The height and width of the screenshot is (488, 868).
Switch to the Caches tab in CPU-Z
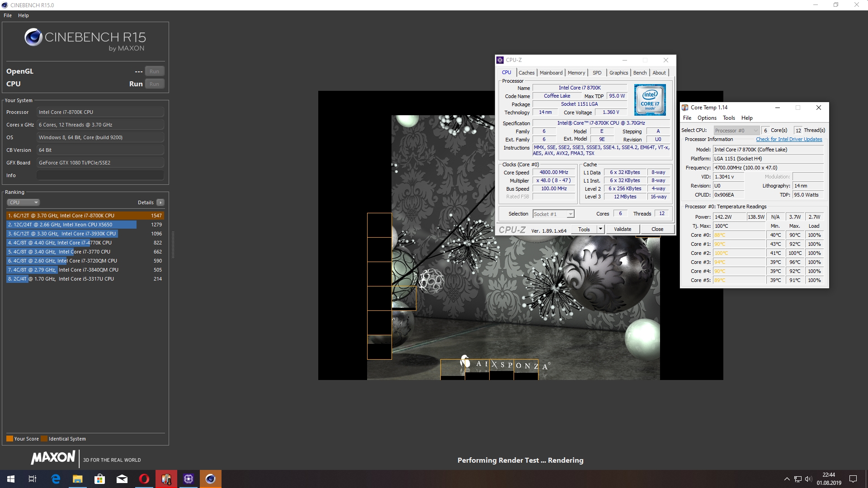pos(526,73)
